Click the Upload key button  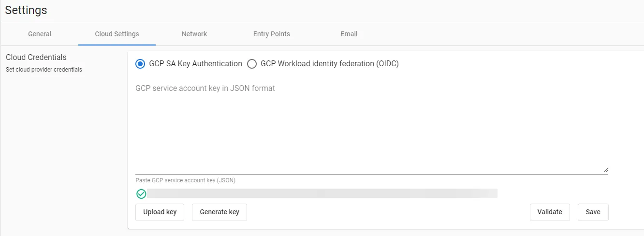click(160, 212)
